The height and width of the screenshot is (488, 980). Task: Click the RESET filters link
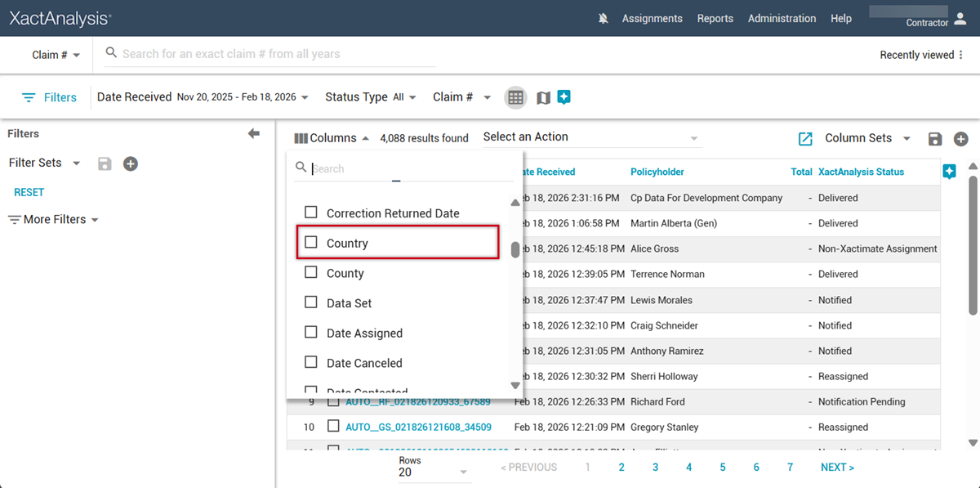(x=29, y=192)
